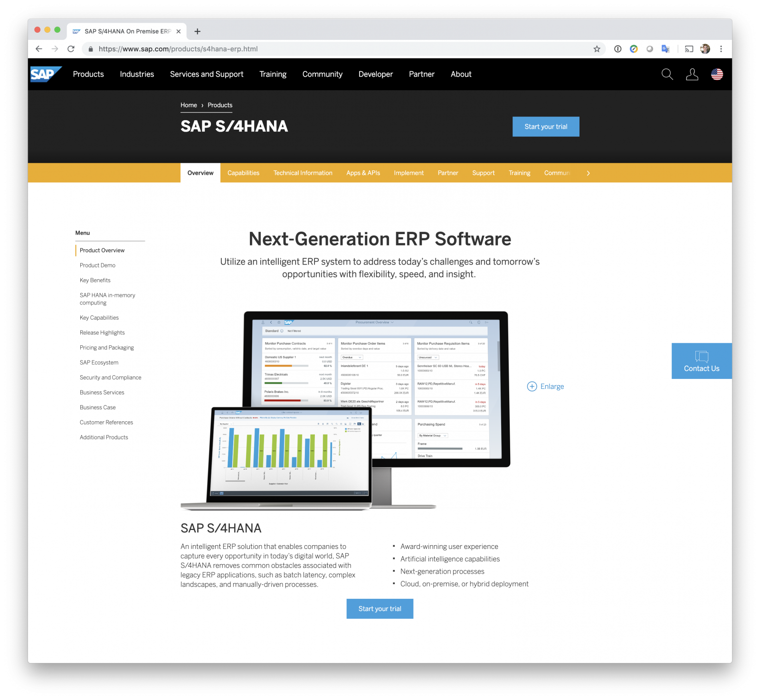Select SAP HANA in-memory computing link

point(107,299)
